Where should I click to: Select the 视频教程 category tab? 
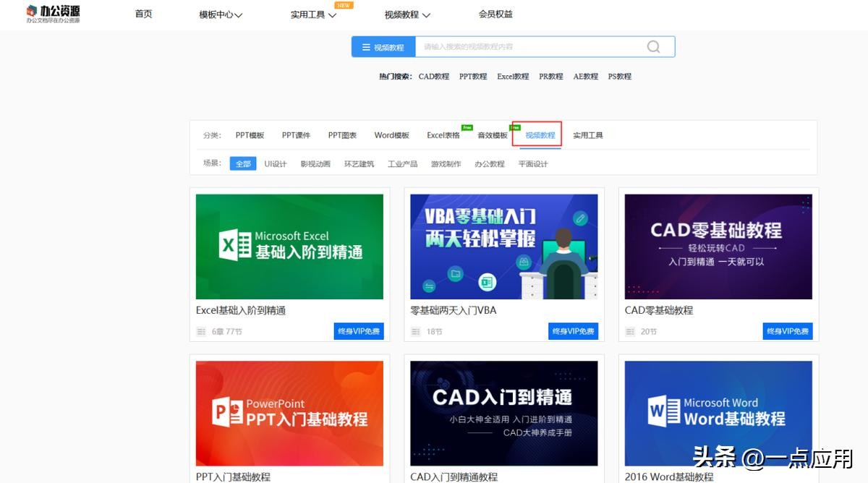(540, 135)
